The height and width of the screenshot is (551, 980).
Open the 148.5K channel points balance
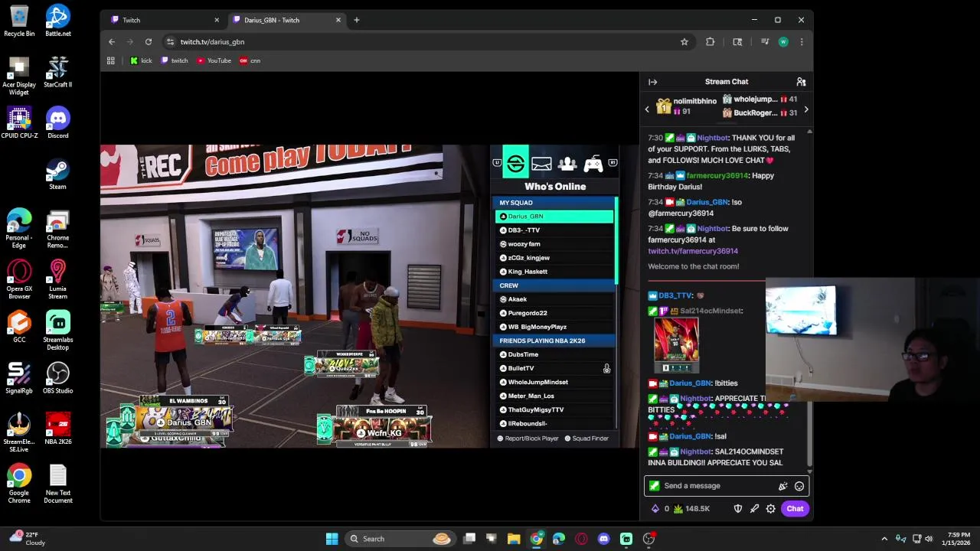click(691, 509)
